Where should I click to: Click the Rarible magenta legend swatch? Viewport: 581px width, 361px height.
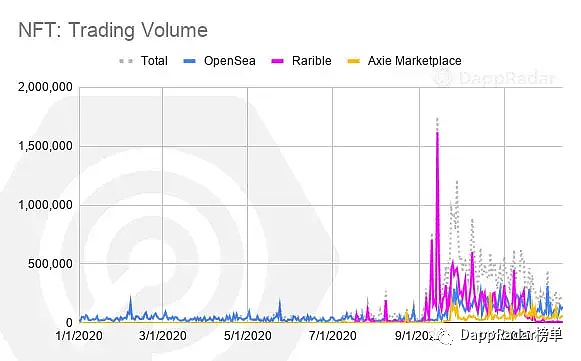pos(278,61)
